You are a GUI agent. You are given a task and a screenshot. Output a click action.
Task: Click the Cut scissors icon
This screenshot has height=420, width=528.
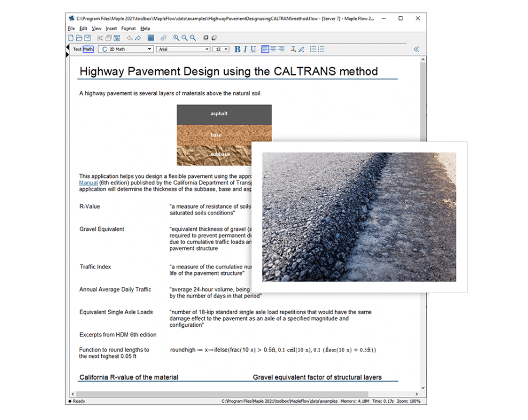(x=100, y=38)
